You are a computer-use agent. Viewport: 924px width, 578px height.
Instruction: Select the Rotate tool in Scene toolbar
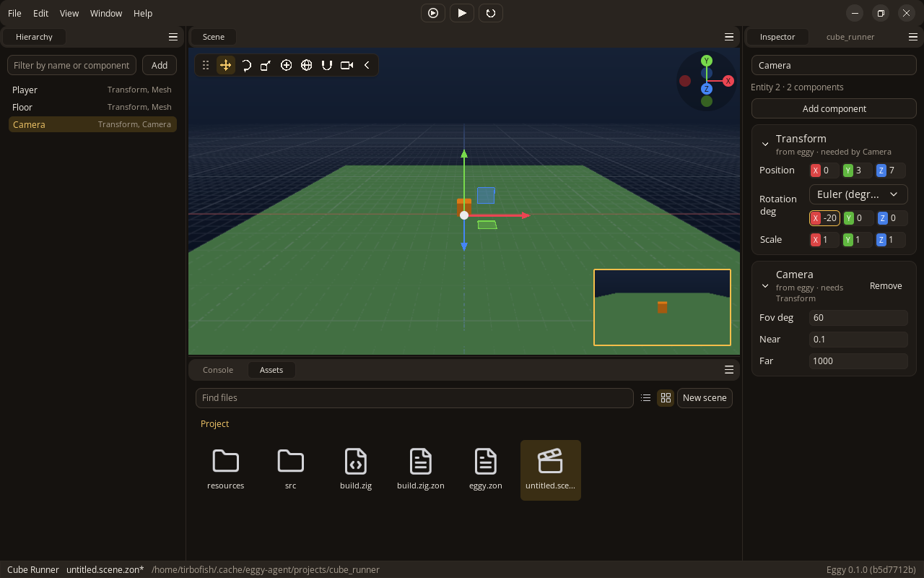(245, 65)
